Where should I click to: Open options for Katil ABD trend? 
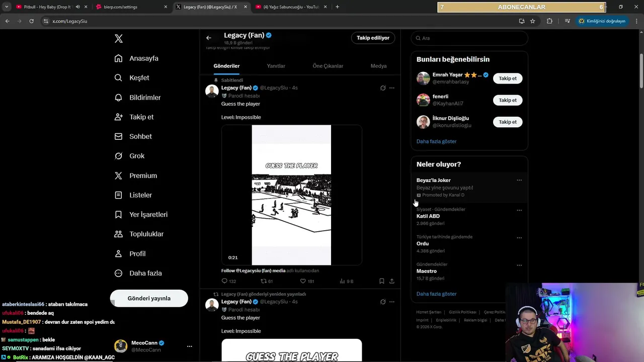519,210
